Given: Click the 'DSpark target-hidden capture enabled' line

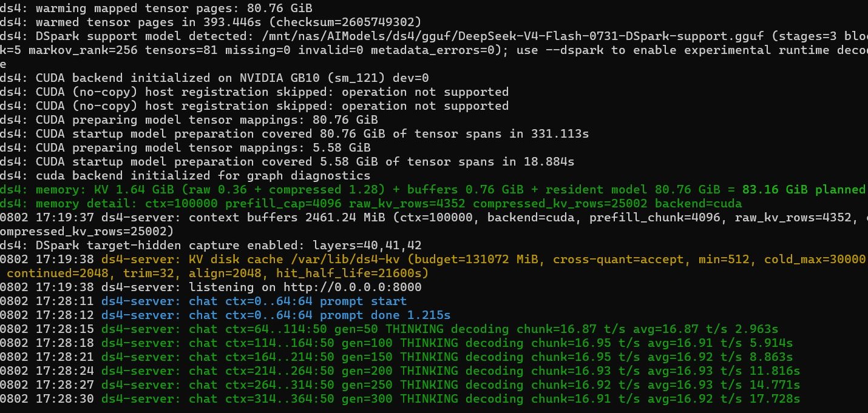Looking at the screenshot, I should 211,245.
